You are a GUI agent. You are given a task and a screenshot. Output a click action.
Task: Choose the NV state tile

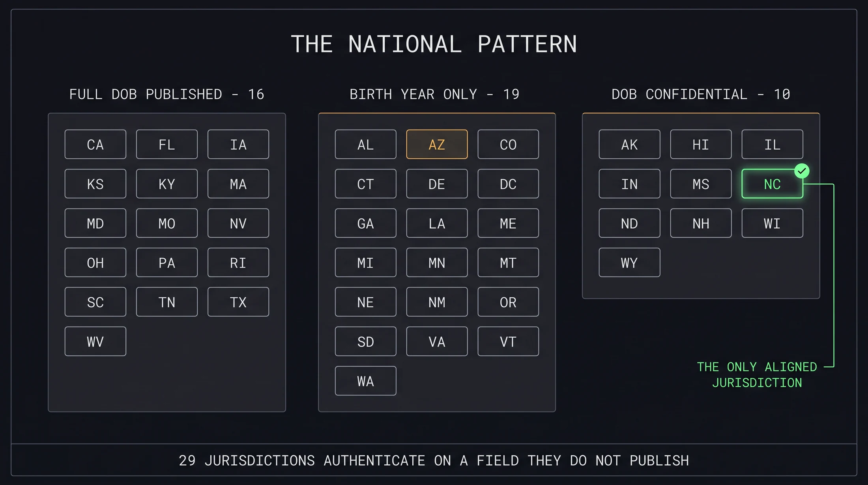(x=238, y=223)
